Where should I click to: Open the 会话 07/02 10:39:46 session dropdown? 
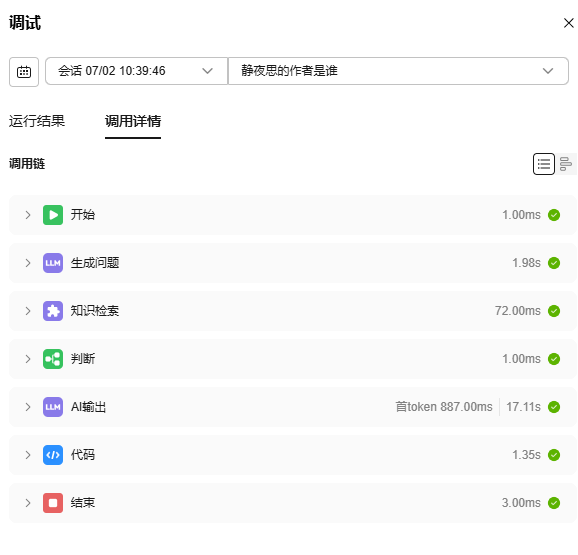click(136, 71)
